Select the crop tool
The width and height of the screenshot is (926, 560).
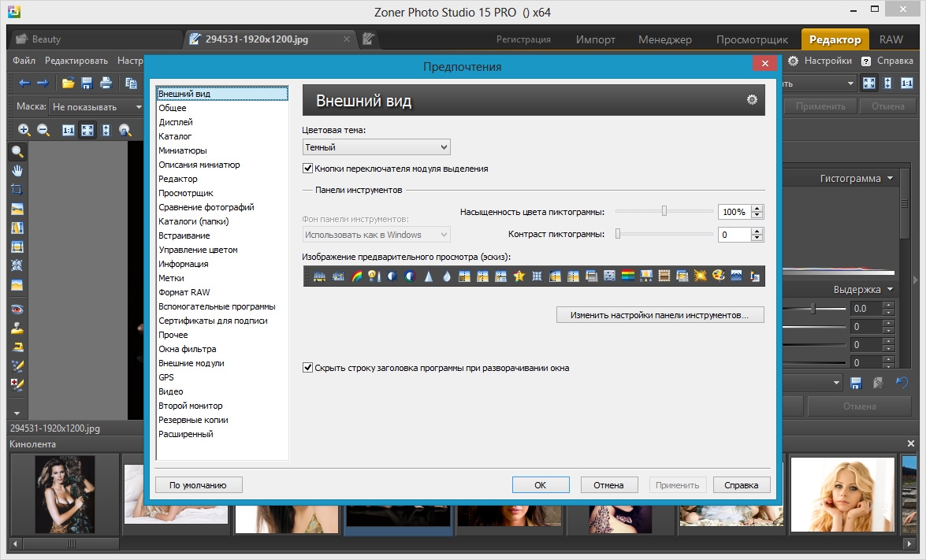pos(17,189)
